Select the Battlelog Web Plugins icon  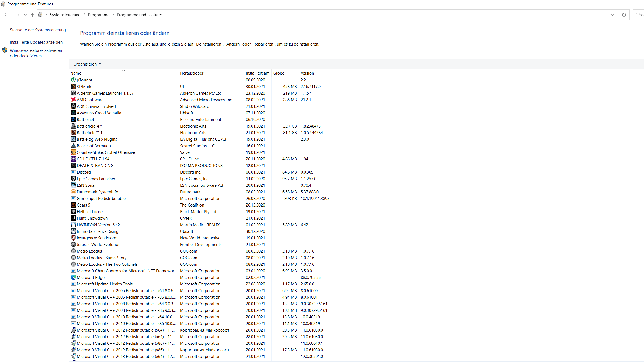(x=73, y=139)
